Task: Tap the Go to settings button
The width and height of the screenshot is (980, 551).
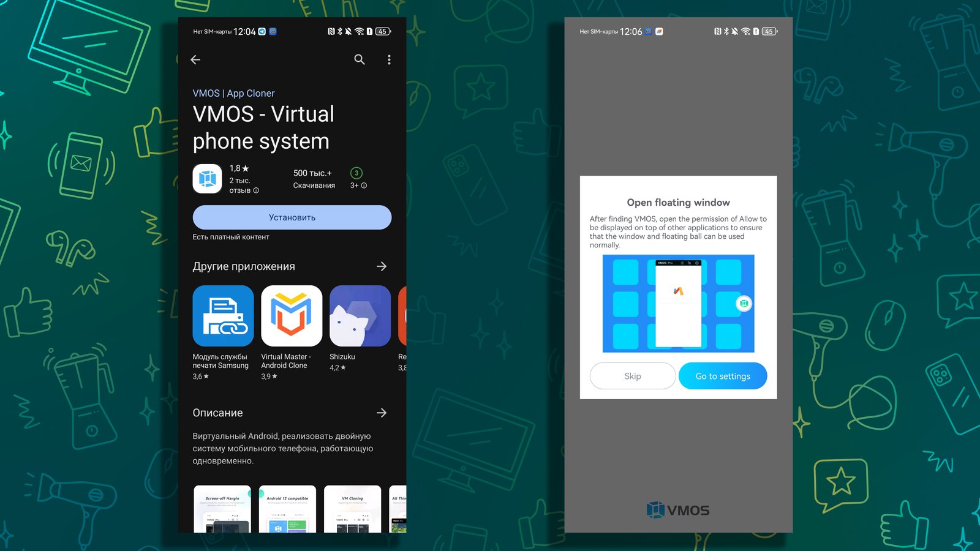Action: [723, 376]
